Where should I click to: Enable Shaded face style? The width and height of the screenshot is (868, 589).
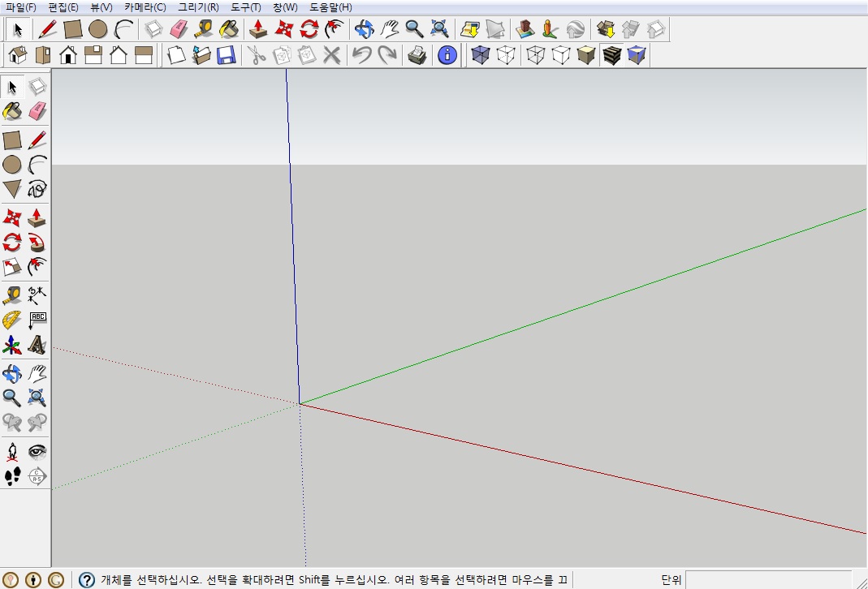pos(586,54)
